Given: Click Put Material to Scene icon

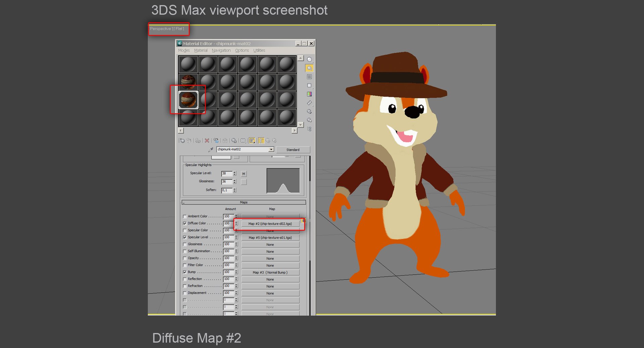Looking at the screenshot, I should tap(189, 141).
